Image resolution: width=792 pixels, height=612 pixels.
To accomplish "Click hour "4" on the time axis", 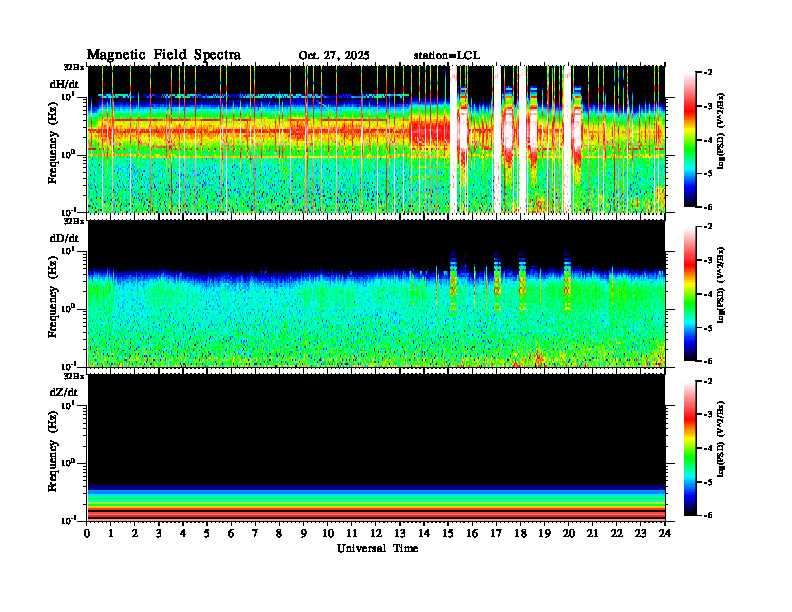I will pos(183,533).
